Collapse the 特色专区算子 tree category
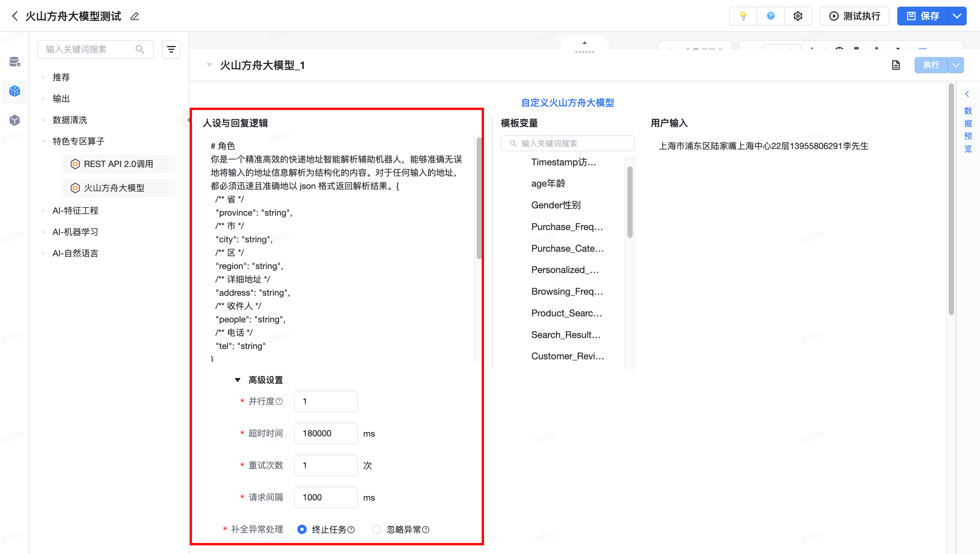Image resolution: width=980 pixels, height=554 pixels. [43, 141]
